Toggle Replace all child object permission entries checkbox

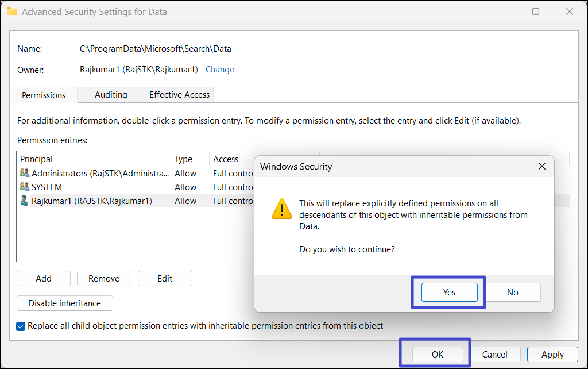pyautogui.click(x=21, y=326)
